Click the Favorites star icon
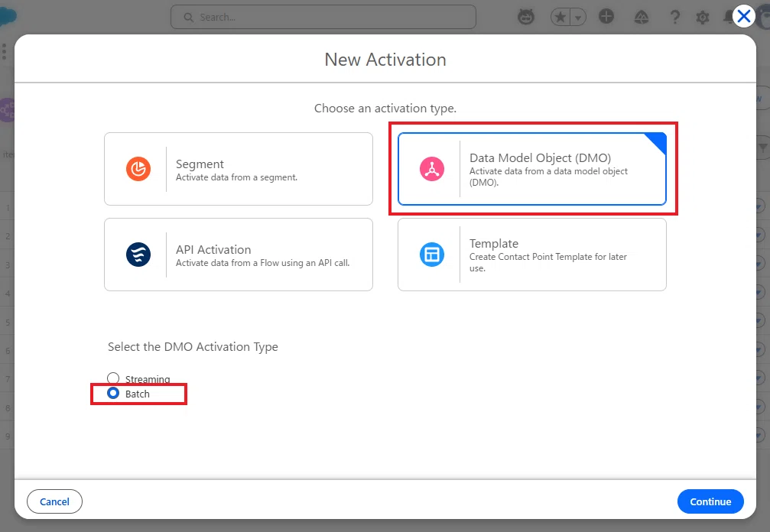Viewport: 770px width, 532px height. coord(560,18)
